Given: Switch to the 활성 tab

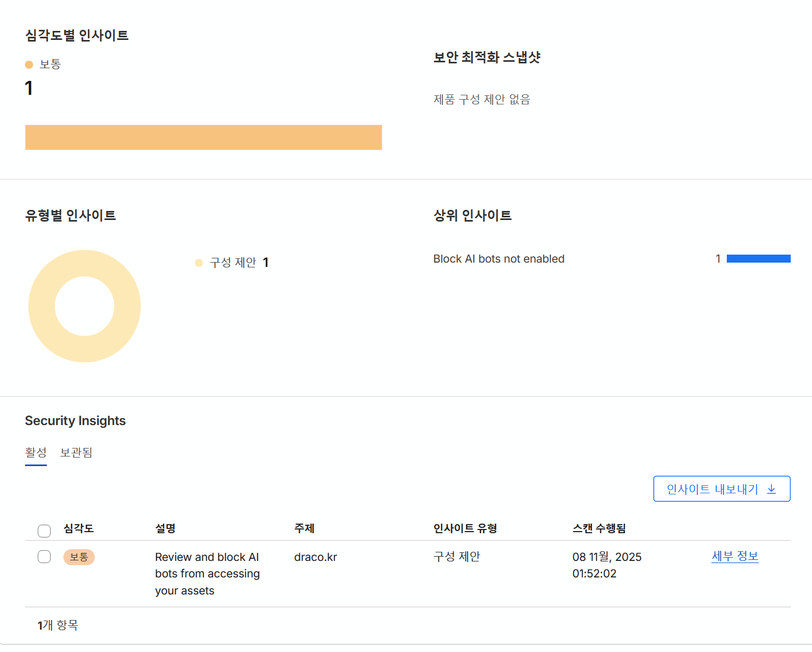Looking at the screenshot, I should point(36,453).
